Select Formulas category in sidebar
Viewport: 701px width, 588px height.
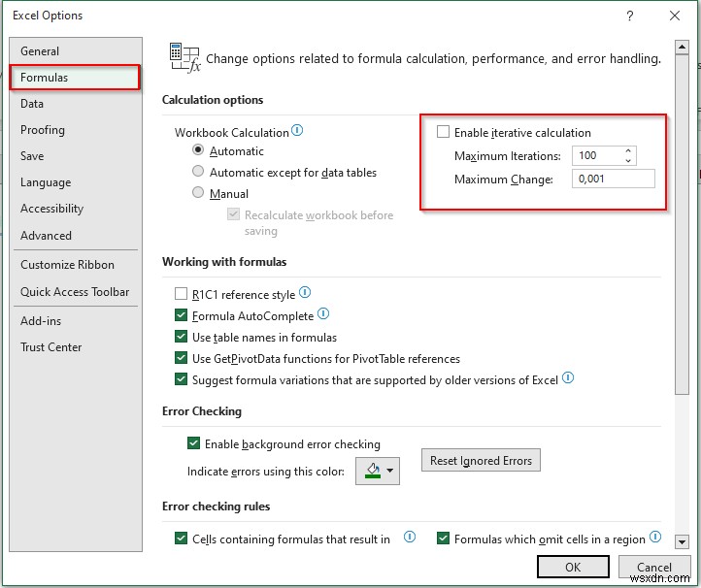(76, 78)
